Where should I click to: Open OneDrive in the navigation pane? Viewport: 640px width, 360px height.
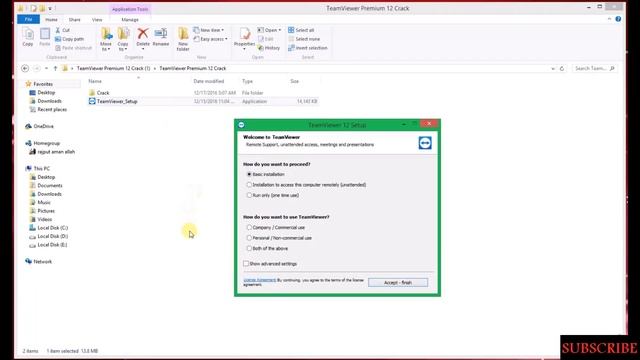tap(40, 127)
